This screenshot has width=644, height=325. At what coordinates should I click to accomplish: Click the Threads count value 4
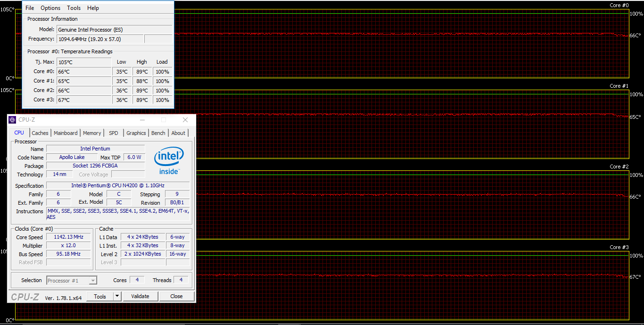(181, 280)
